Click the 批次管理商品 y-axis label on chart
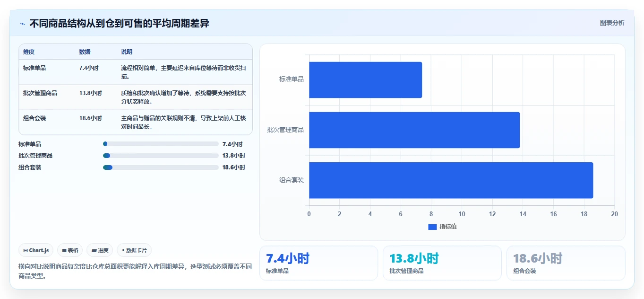This screenshot has width=644, height=299. point(285,130)
